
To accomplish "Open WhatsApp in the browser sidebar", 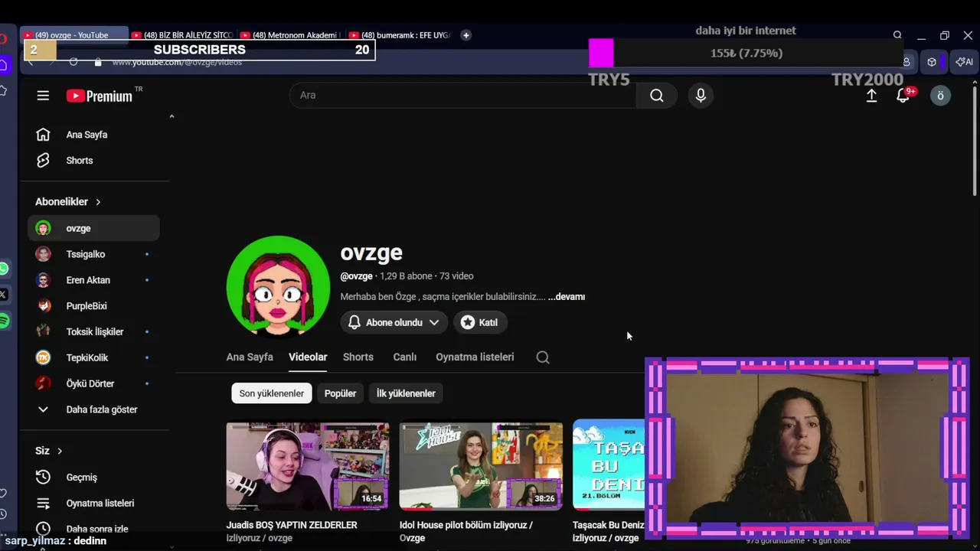I will 4,269.
